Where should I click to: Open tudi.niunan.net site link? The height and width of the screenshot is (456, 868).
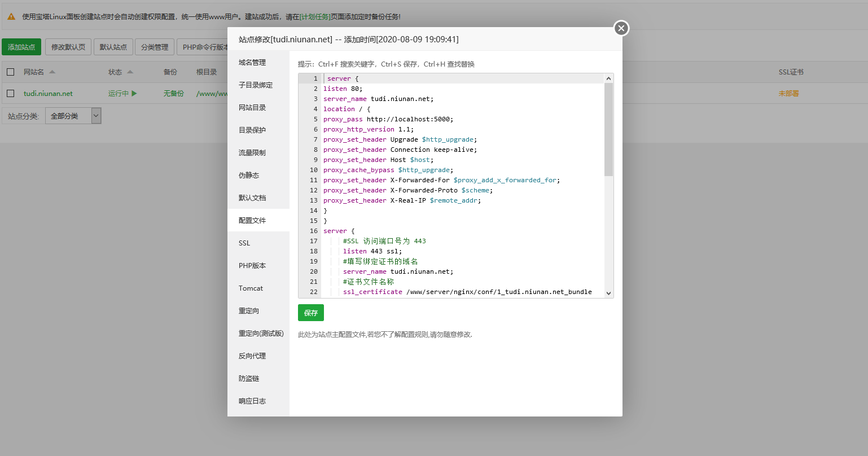pyautogui.click(x=48, y=94)
